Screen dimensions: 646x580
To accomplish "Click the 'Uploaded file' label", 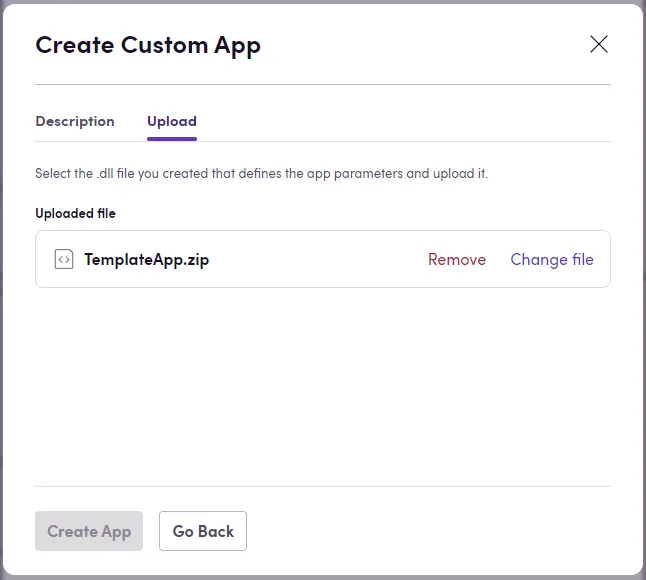I will [76, 213].
